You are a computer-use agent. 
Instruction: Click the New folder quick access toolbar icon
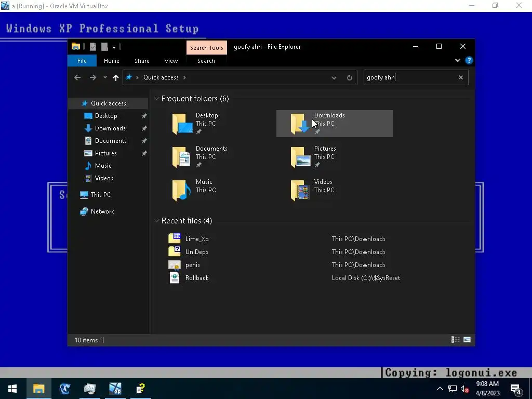[104, 47]
